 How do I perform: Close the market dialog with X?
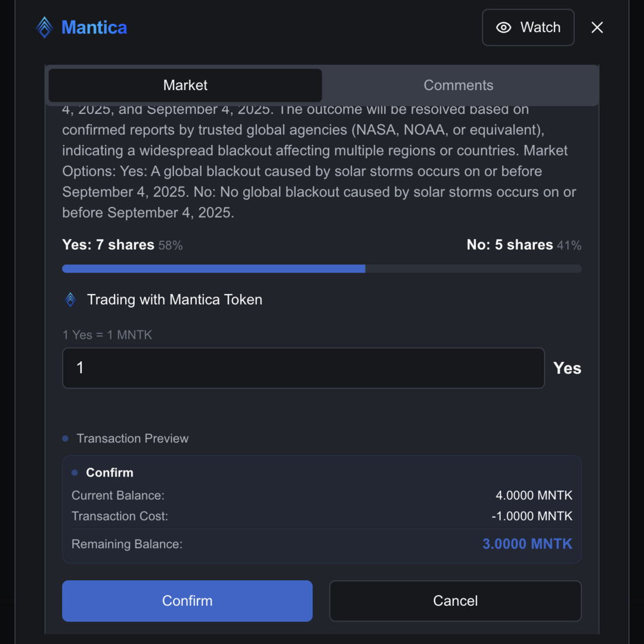(597, 27)
